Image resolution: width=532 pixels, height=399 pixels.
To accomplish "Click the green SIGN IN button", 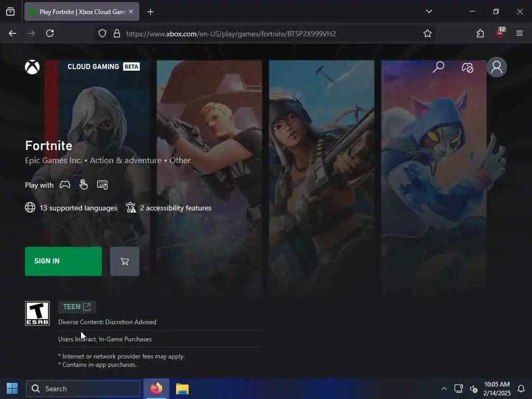I will point(63,261).
